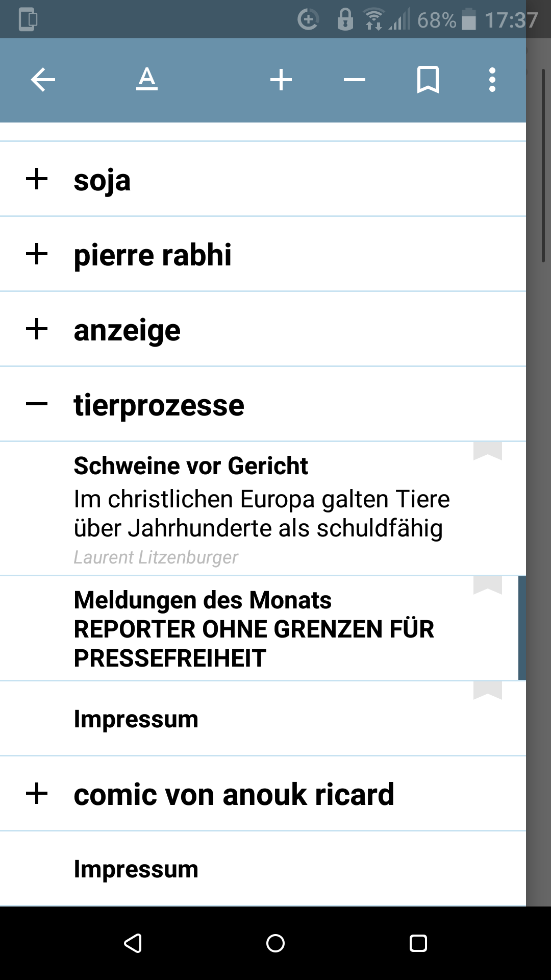Open the bottom Impressum entry
551x980 pixels.
[136, 869]
